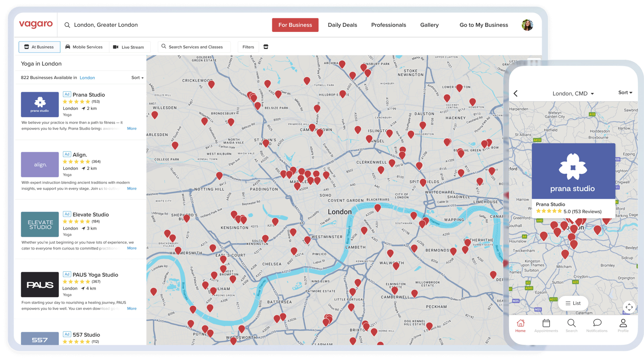The height and width of the screenshot is (360, 644).
Task: Click the List button on phone map
Action: (573, 303)
